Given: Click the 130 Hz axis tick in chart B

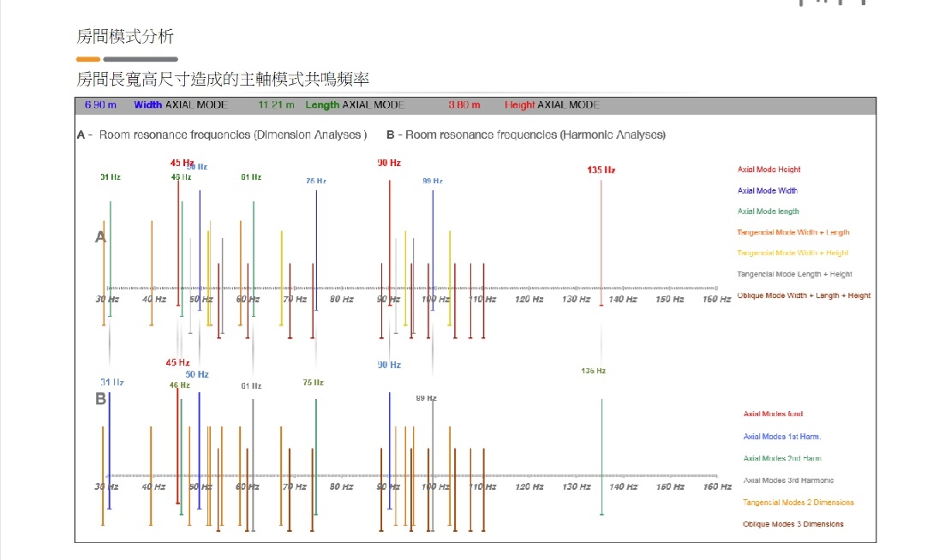Looking at the screenshot, I should click(577, 486).
